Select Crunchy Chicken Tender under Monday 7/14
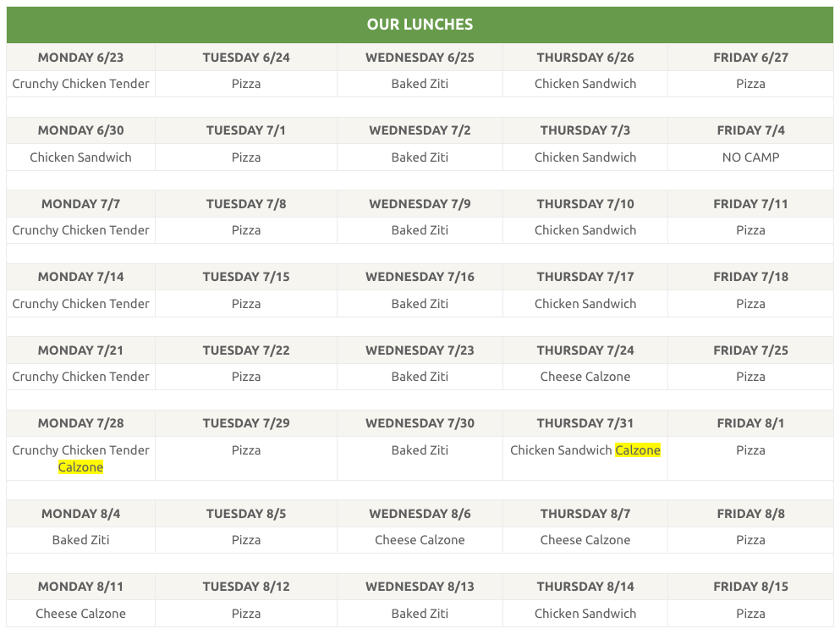 pyautogui.click(x=81, y=304)
